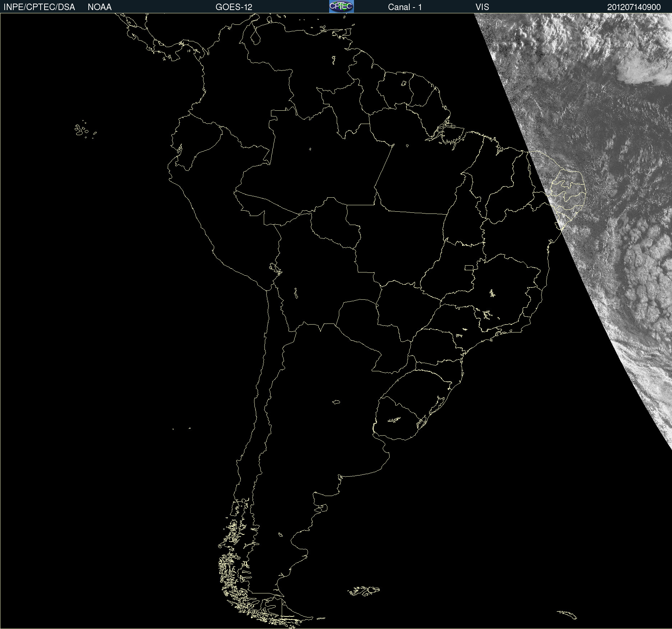Click the INPE/CPTEC/DSA header text
Screen dimensions: 672x629
(x=39, y=7)
